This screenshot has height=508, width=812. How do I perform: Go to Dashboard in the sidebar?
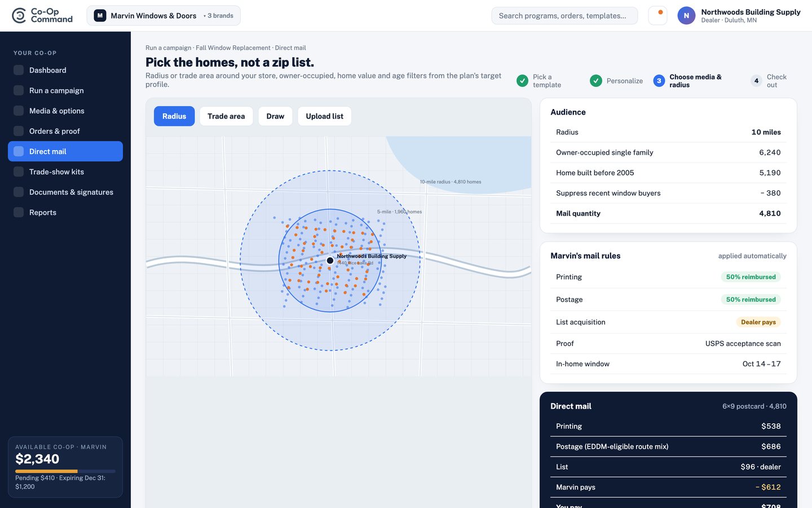click(x=65, y=70)
